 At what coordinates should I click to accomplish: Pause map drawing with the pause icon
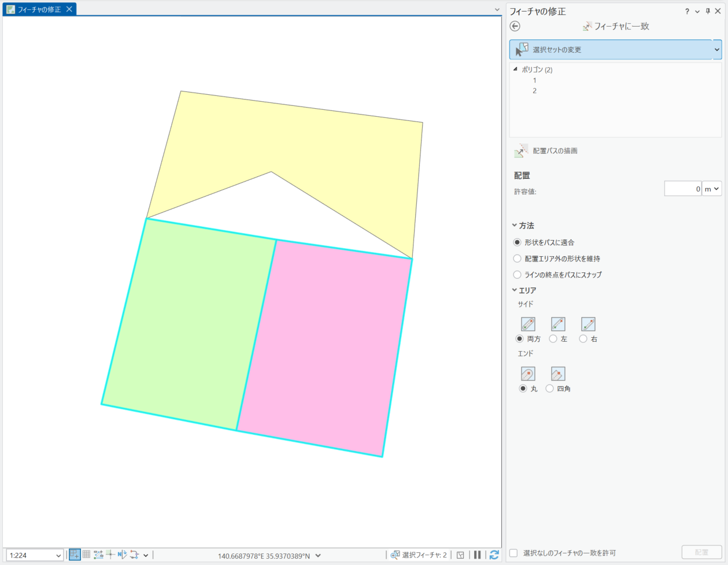point(477,555)
